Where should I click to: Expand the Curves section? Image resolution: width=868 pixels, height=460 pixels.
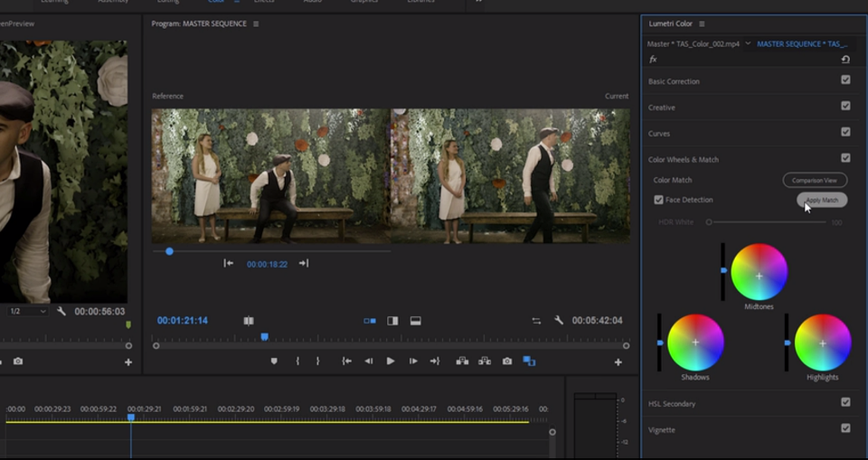coord(659,134)
